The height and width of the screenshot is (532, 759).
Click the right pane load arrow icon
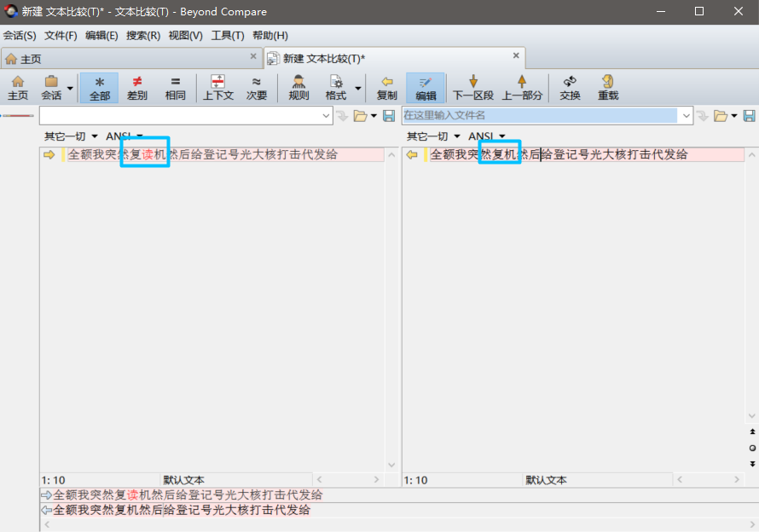(x=703, y=116)
